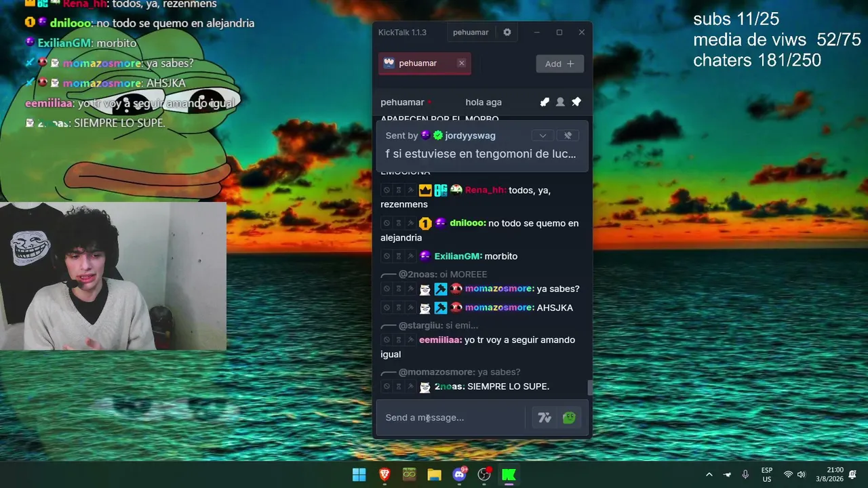Switch the ESP US keyboard language
The width and height of the screenshot is (868, 488).
click(767, 474)
